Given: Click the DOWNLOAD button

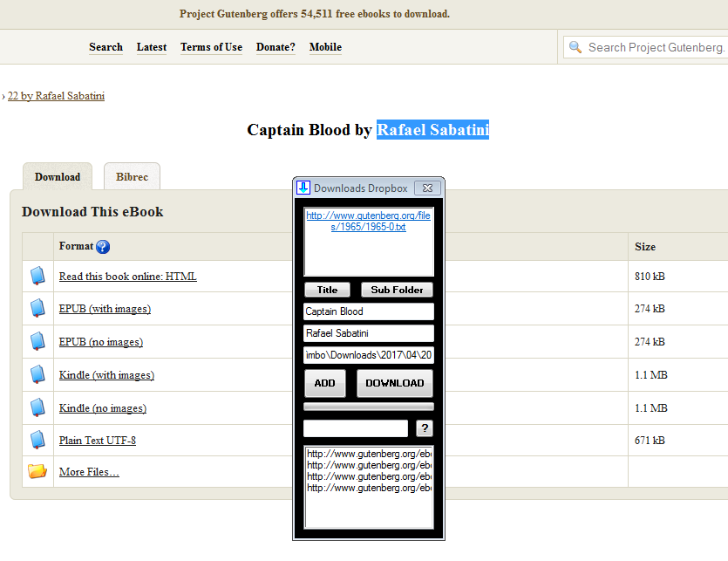Looking at the screenshot, I should [395, 383].
